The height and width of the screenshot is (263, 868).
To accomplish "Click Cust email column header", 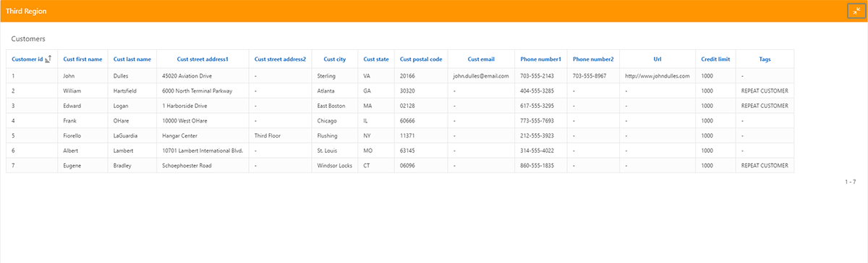I will (481, 59).
